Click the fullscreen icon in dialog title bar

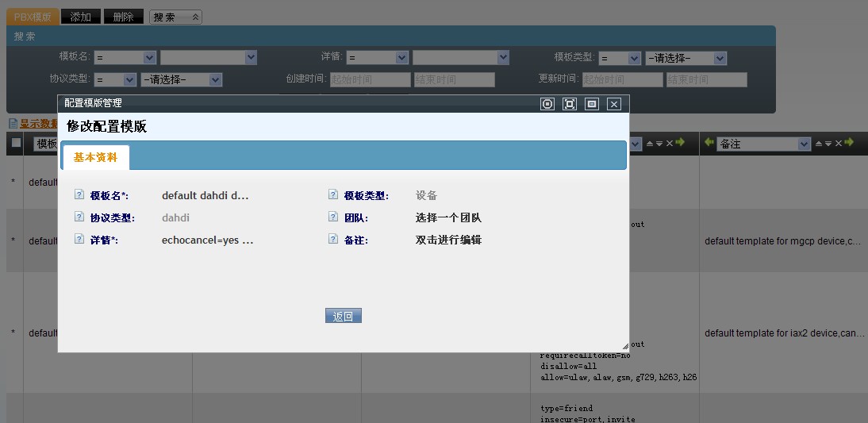pyautogui.click(x=569, y=104)
